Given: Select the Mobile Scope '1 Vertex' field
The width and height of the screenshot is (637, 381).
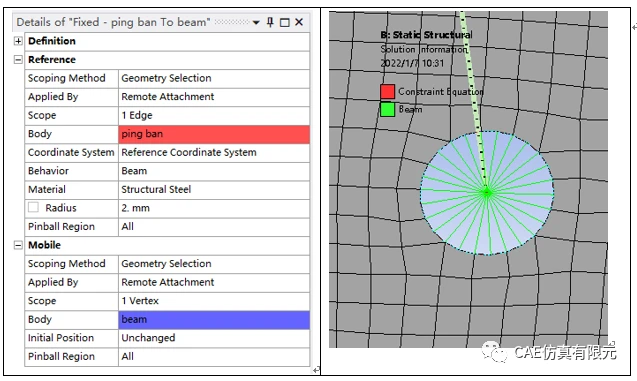Looking at the screenshot, I should pyautogui.click(x=214, y=301).
